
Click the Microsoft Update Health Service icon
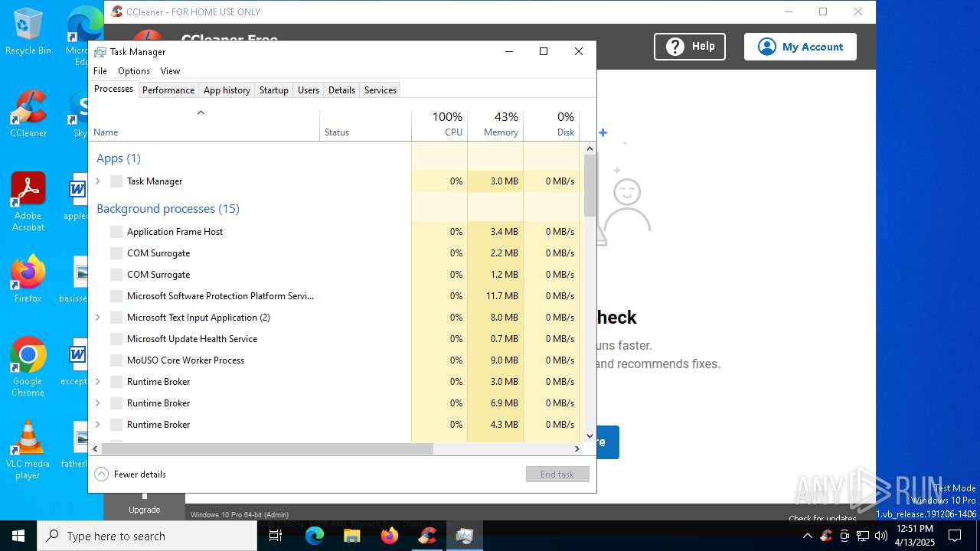pos(116,339)
